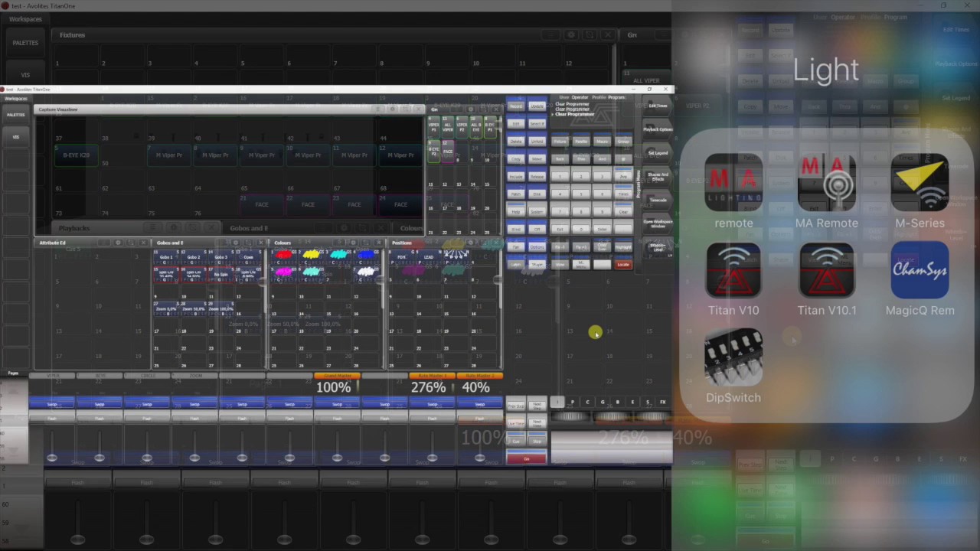Choose Timecode menu option

(658, 200)
